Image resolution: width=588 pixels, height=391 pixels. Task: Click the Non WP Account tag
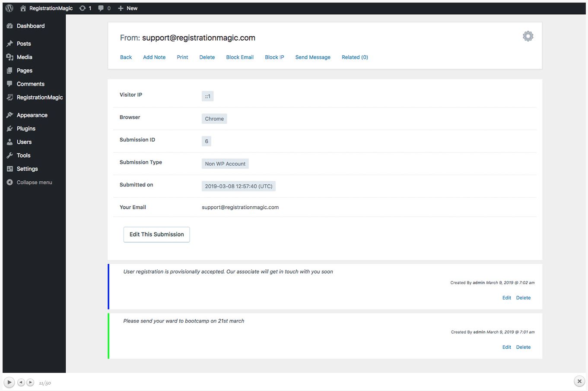click(225, 164)
